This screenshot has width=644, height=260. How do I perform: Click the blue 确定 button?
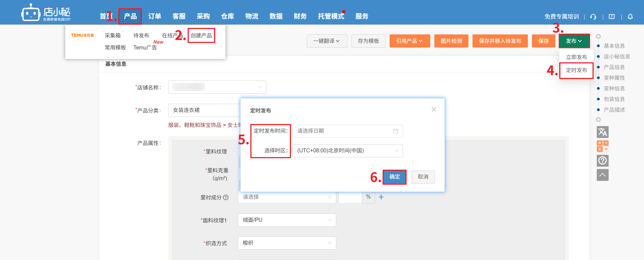[394, 177]
